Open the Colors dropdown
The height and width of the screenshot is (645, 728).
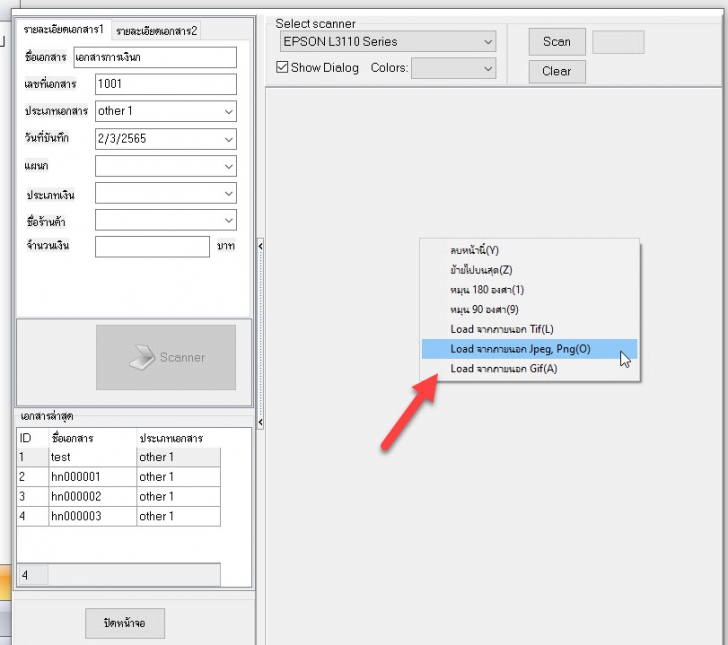click(x=453, y=68)
